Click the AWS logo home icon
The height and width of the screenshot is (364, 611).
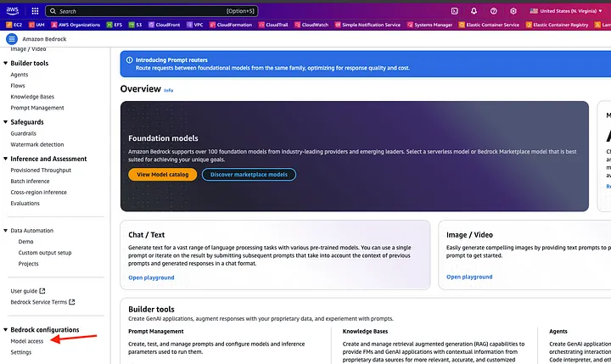pyautogui.click(x=13, y=11)
